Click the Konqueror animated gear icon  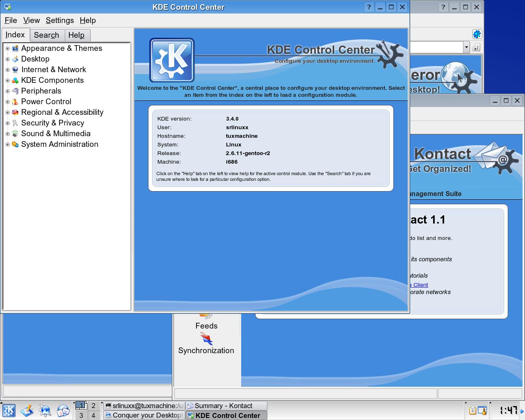477,34
